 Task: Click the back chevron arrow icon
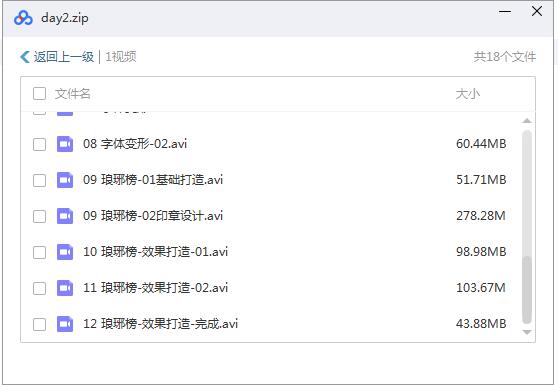[x=25, y=57]
